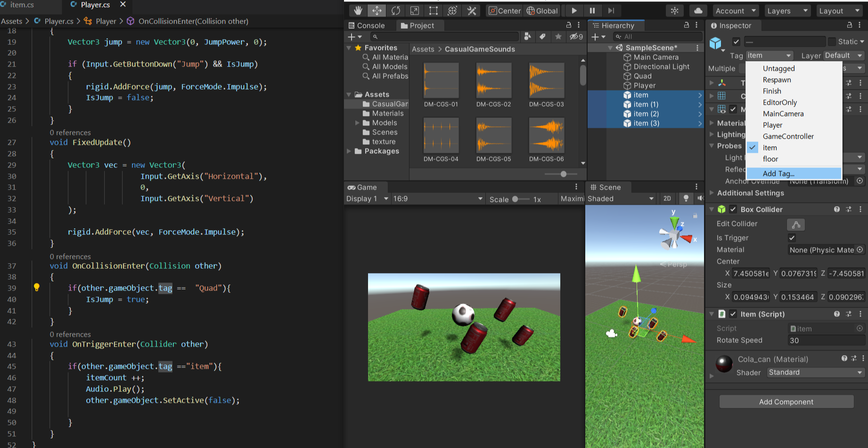Pause the game
868x448 pixels.
click(x=592, y=10)
